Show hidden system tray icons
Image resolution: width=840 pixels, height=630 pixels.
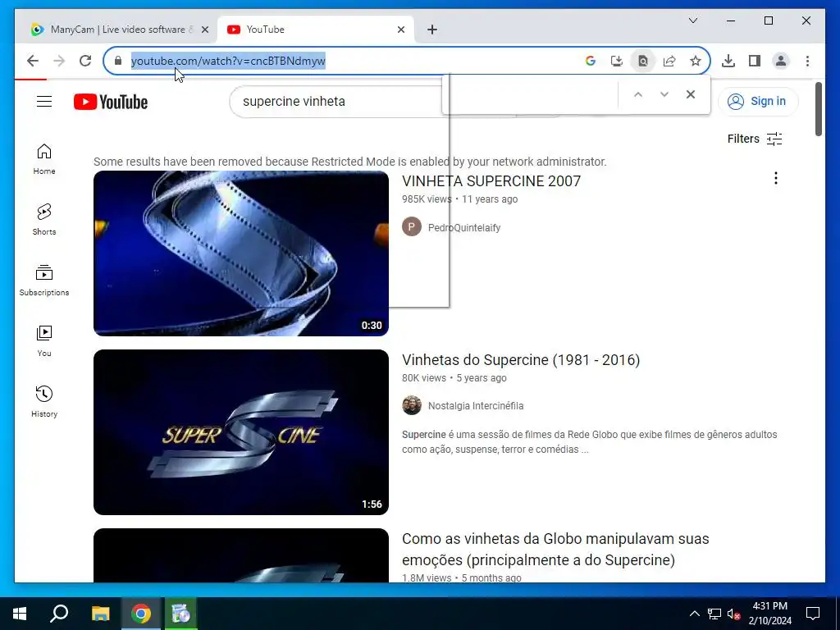coord(694,614)
